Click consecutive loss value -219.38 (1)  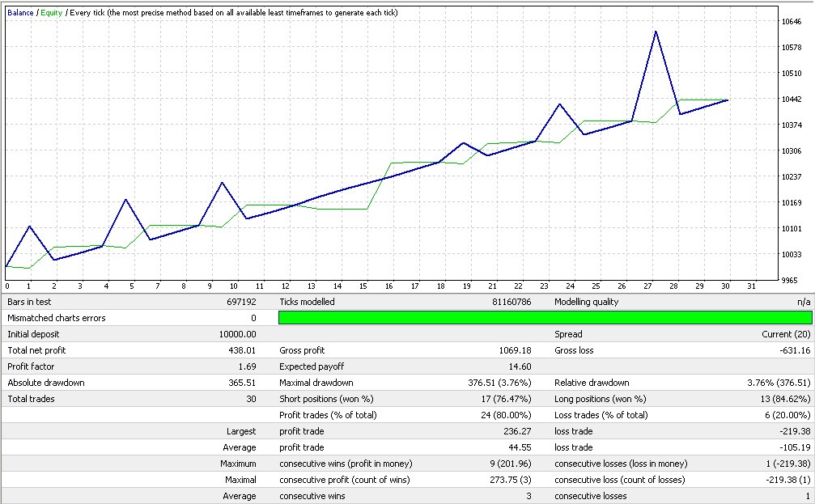pos(788,479)
